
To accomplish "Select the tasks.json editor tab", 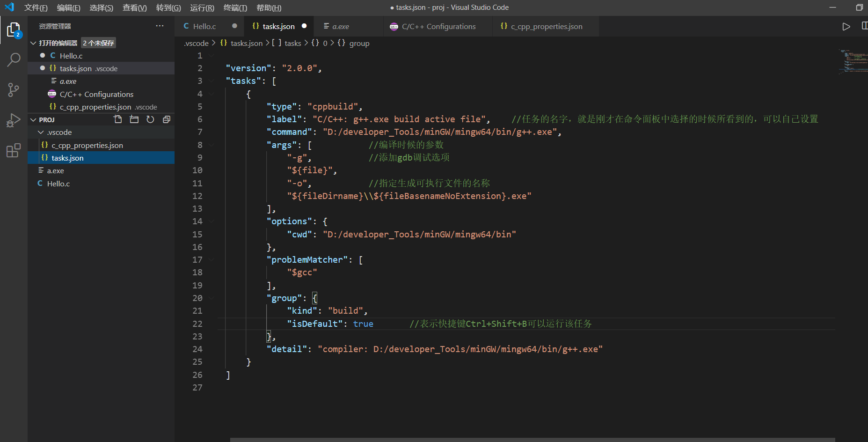I will click(278, 26).
